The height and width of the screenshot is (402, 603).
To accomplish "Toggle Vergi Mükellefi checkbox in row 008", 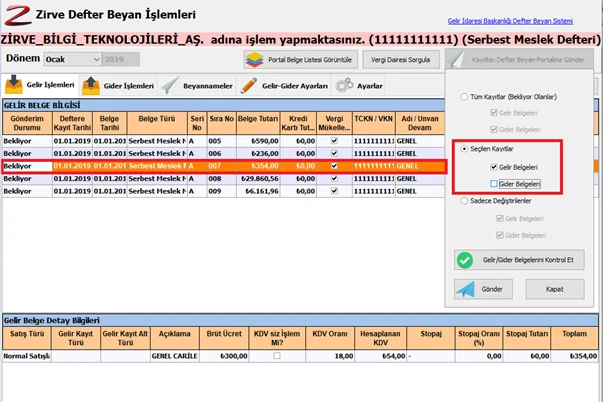I will click(x=334, y=178).
